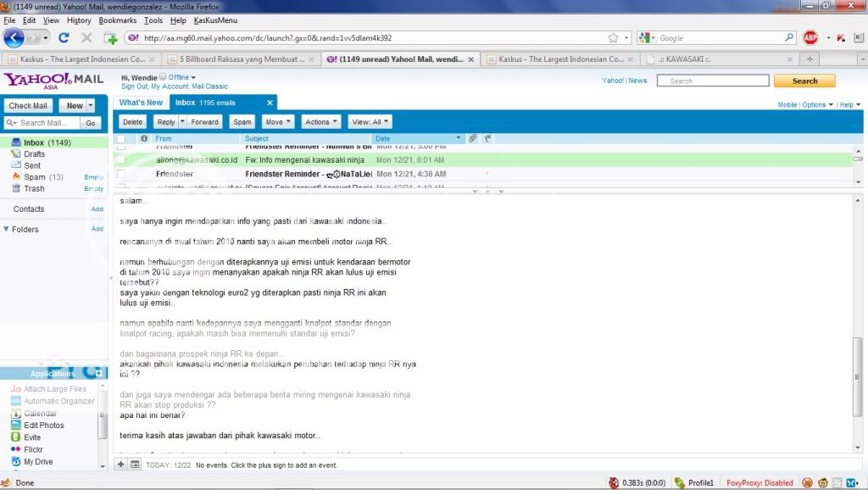Open the Firefox History menu
Viewport: 868px width, 490px height.
click(x=79, y=20)
